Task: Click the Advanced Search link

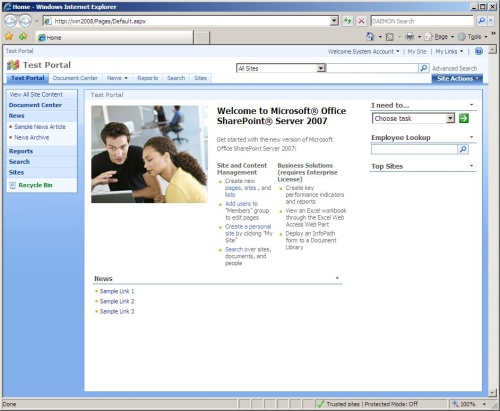Action: click(454, 68)
